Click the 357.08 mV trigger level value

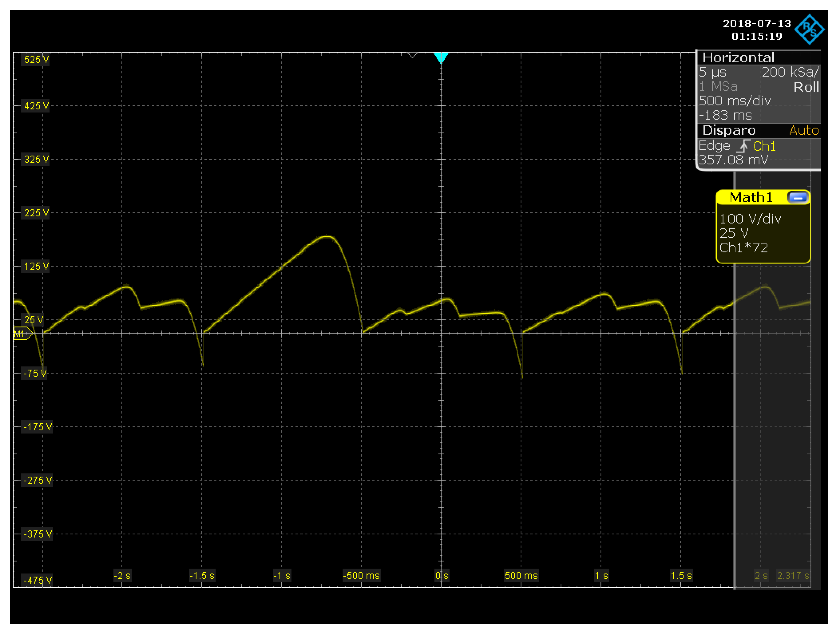pyautogui.click(x=733, y=160)
